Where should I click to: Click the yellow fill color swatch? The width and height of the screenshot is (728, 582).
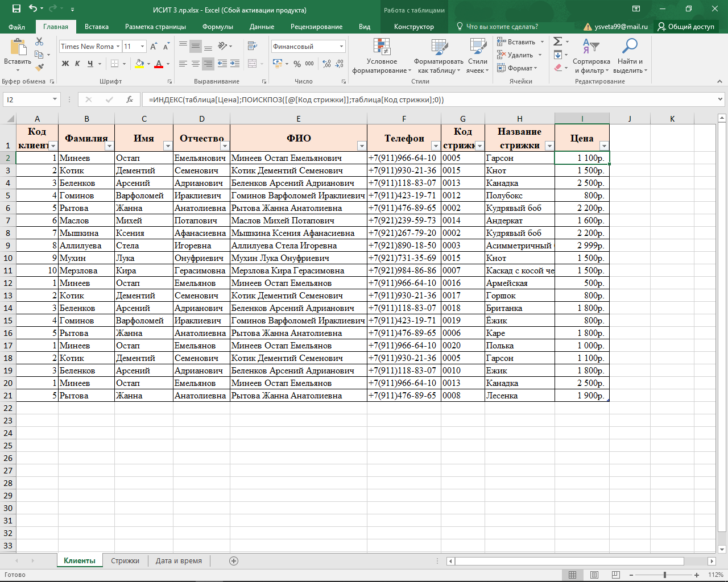(x=139, y=64)
